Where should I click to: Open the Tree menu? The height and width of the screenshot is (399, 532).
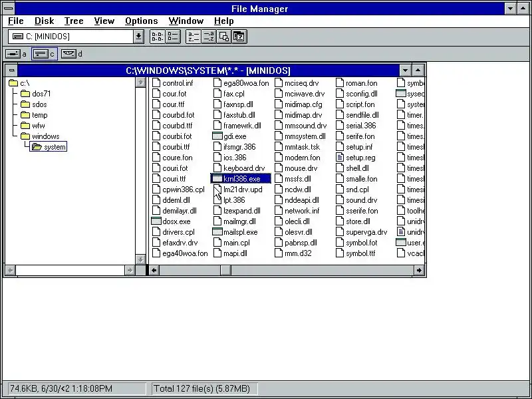click(74, 21)
